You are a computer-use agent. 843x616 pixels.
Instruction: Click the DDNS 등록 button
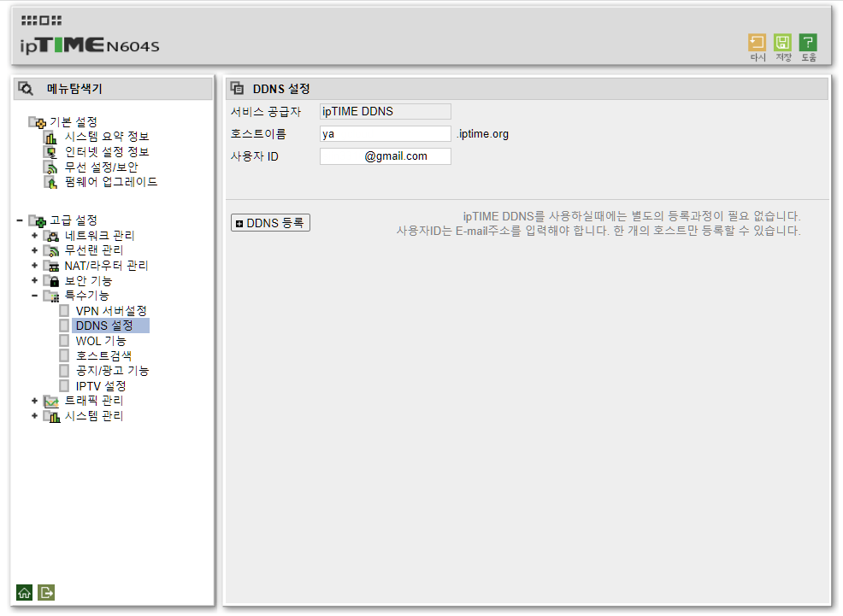point(270,223)
